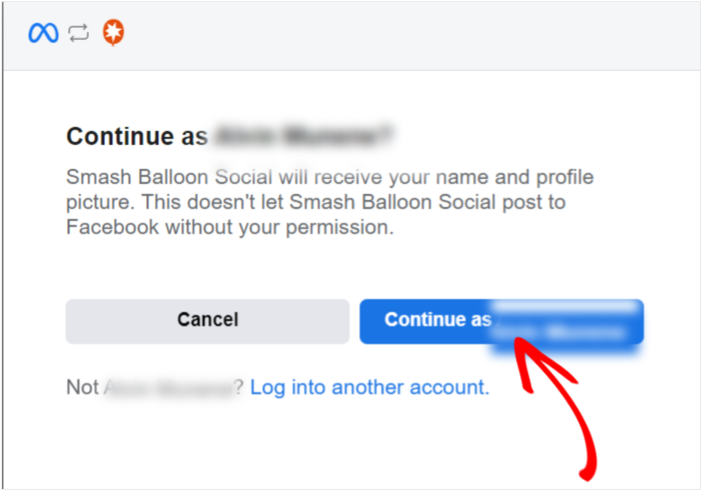Click the word picture in the description
The height and width of the screenshot is (490, 701).
point(99,203)
